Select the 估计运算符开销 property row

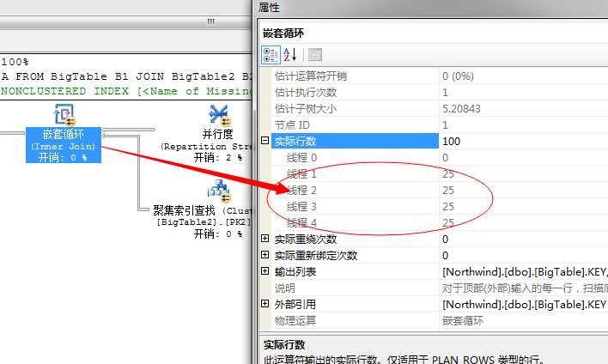(440, 76)
